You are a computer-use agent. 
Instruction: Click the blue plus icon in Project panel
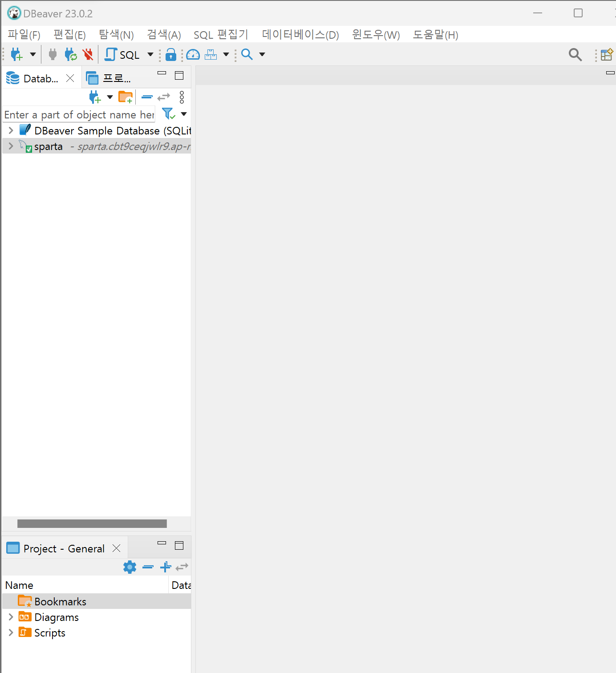click(166, 567)
